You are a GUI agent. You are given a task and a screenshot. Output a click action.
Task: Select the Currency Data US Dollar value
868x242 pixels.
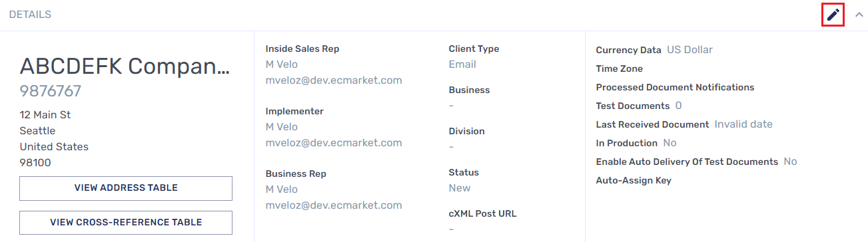tap(689, 50)
